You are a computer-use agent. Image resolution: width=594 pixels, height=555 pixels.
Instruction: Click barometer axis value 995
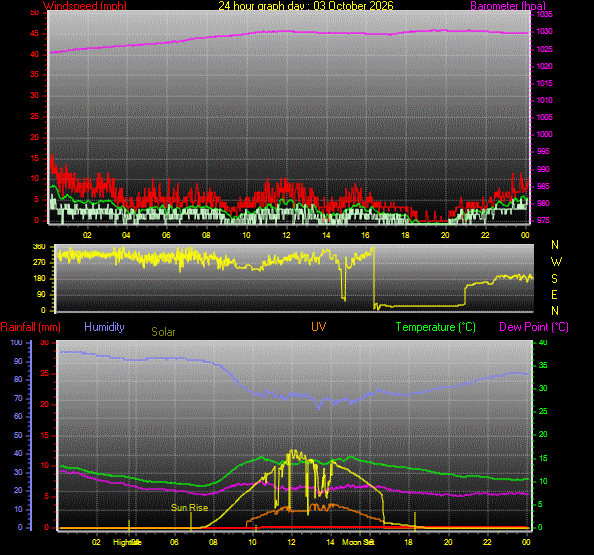click(543, 151)
